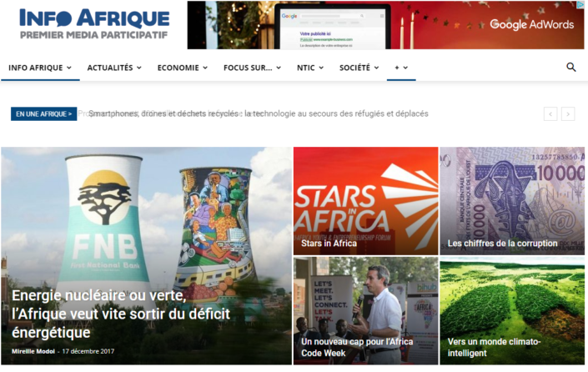Open Energie nucléaire ou verte article
The height and width of the screenshot is (372, 588).
[121, 314]
